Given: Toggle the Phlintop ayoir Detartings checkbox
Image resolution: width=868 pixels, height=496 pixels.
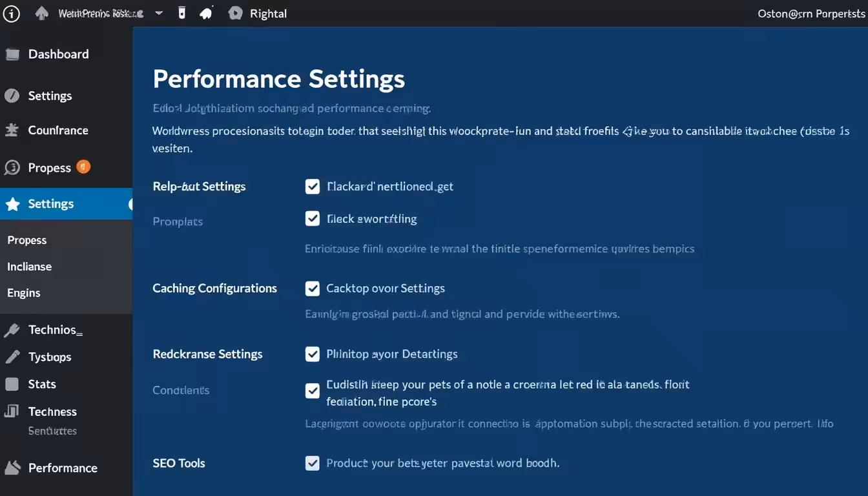Looking at the screenshot, I should [313, 354].
